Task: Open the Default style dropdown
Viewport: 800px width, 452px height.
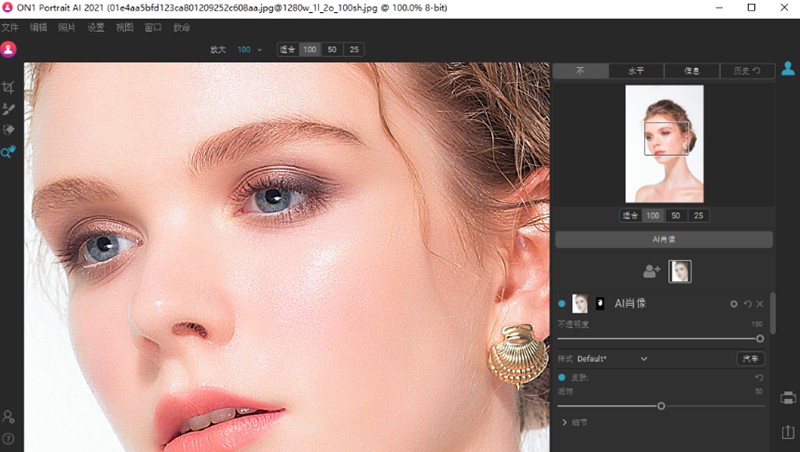Action: (x=643, y=358)
